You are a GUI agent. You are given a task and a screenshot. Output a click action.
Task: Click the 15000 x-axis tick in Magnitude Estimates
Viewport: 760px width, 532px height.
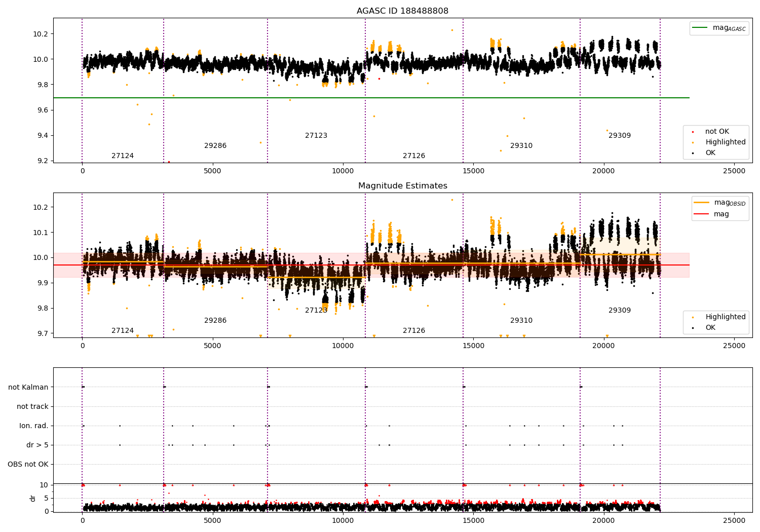tap(473, 346)
